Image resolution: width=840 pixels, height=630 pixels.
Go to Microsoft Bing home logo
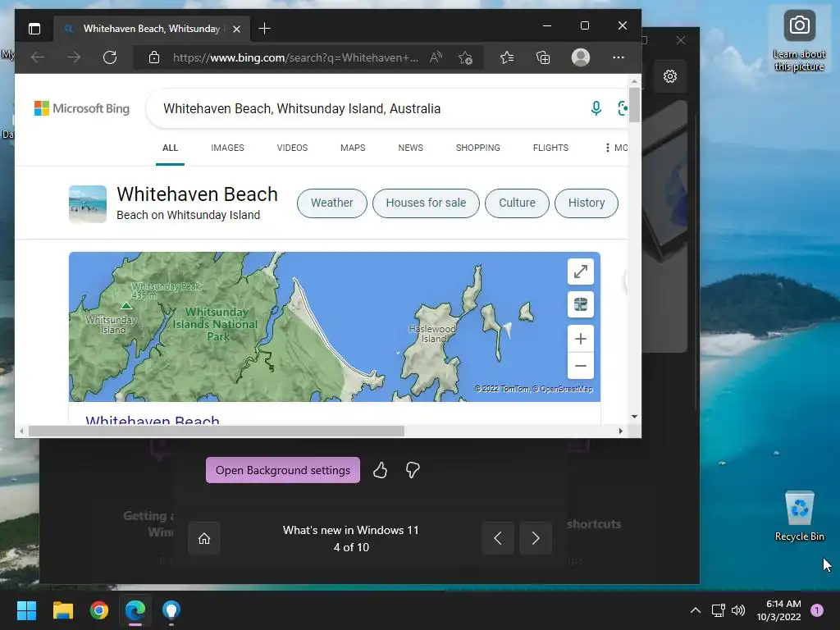(82, 108)
